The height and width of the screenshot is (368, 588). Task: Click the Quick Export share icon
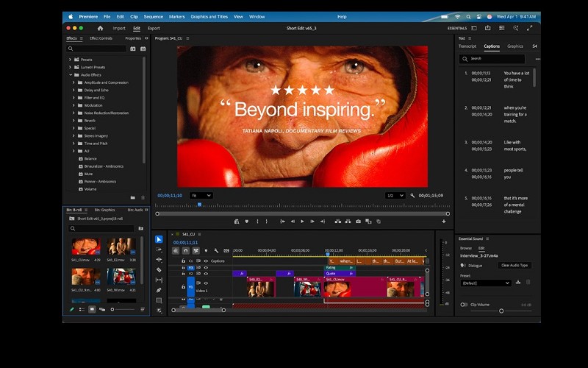coord(488,28)
